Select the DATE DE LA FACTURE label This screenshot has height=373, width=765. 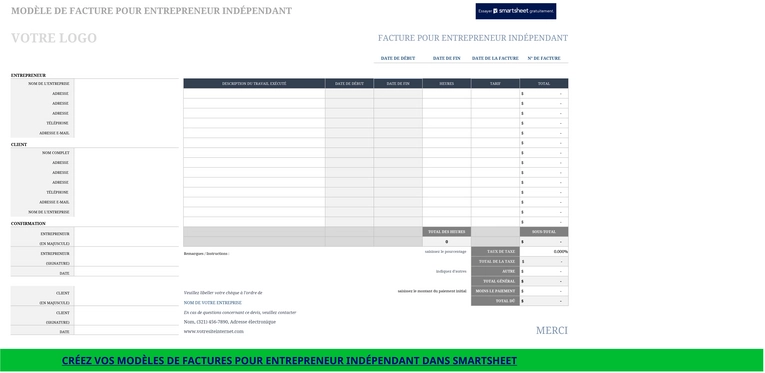pos(495,58)
